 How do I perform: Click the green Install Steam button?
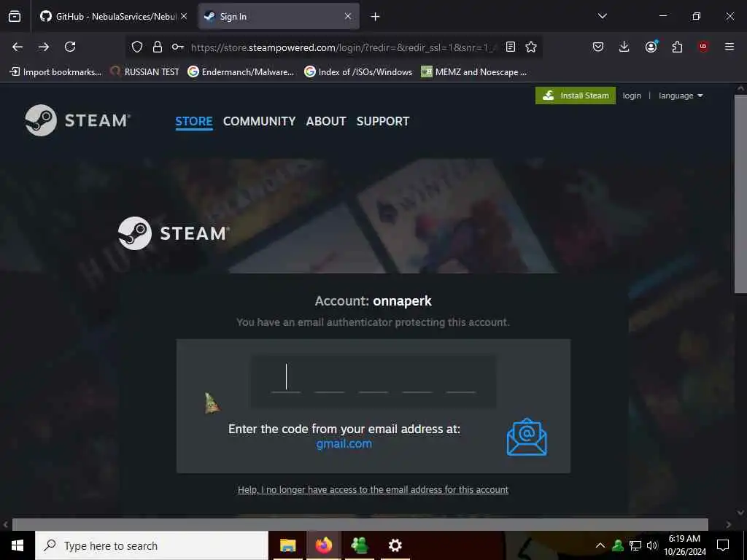tap(576, 96)
